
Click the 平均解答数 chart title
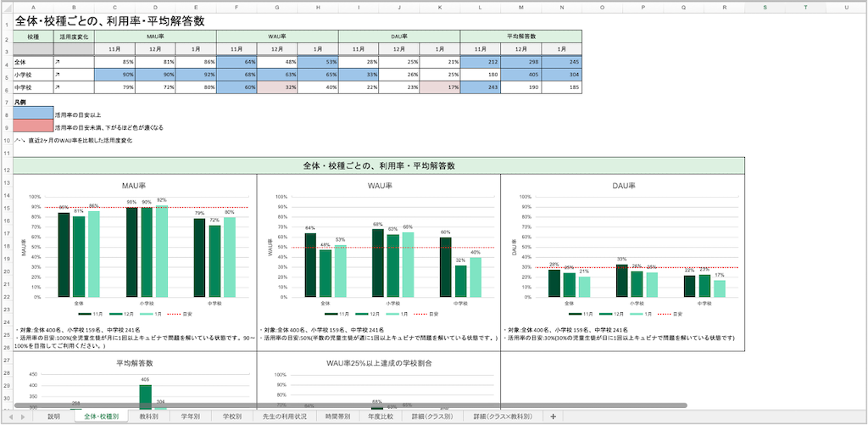point(135,363)
